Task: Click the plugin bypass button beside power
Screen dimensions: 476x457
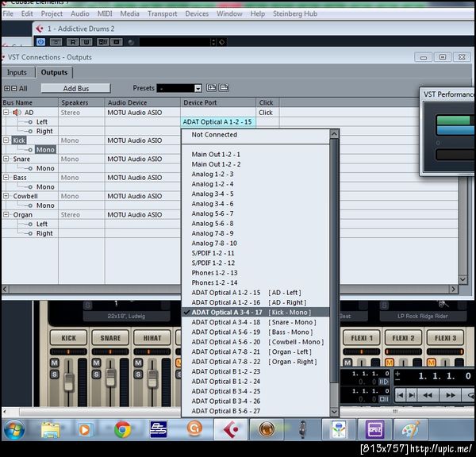Action: (56, 42)
